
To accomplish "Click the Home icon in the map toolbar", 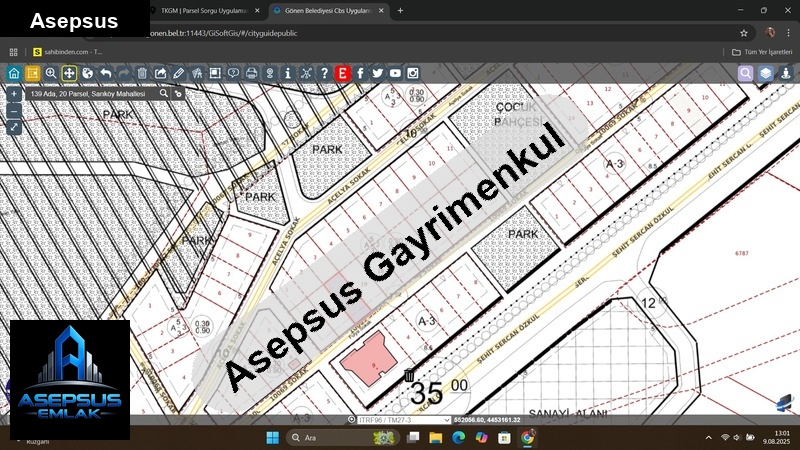I will click(14, 73).
